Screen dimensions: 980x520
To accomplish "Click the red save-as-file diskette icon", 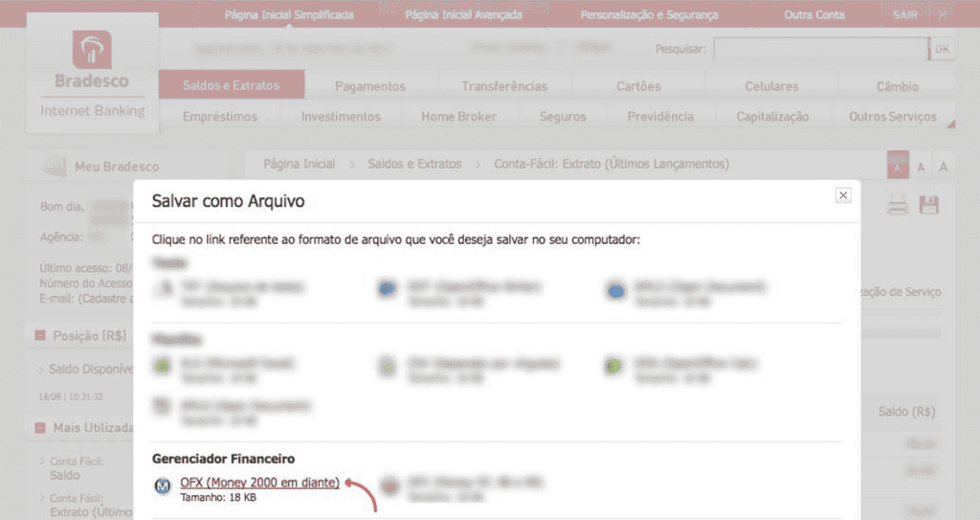I will tap(928, 205).
